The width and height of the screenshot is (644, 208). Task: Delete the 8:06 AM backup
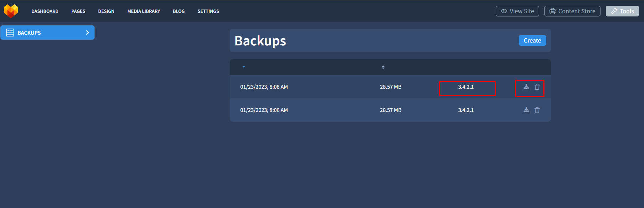537,110
